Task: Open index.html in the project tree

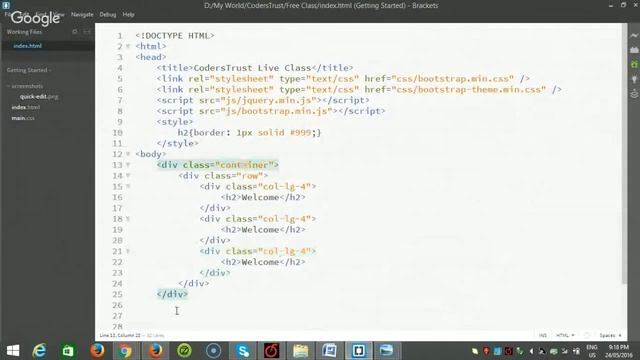Action: point(26,107)
